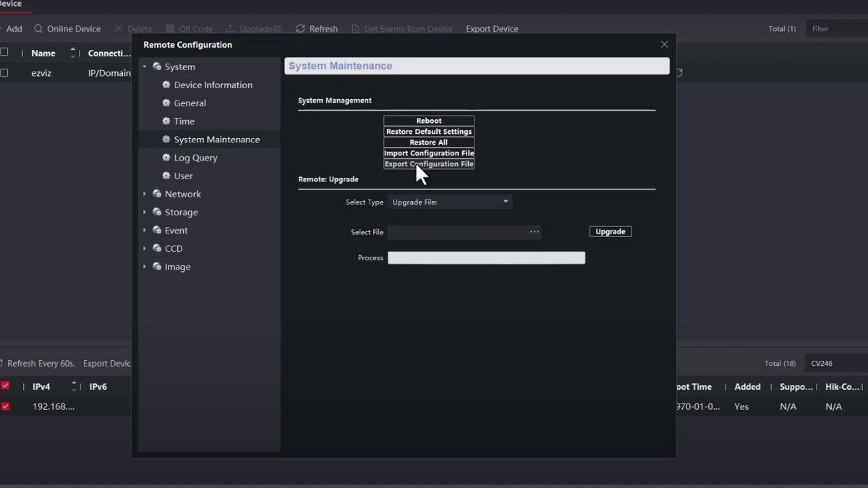This screenshot has width=868, height=488.
Task: Toggle the select-all checkbox beside Name header
Action: point(4,53)
